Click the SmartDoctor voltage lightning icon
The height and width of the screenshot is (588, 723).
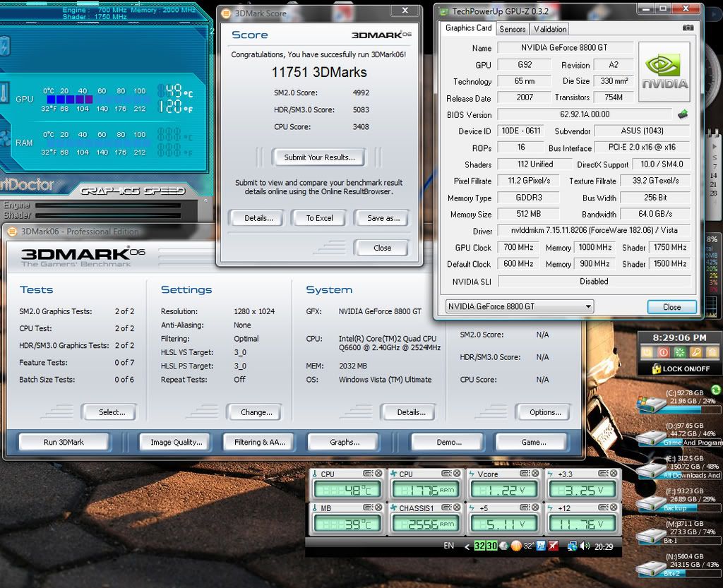5,47
